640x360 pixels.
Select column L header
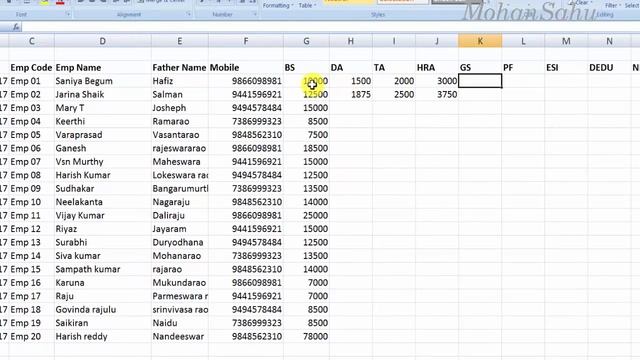click(x=523, y=41)
